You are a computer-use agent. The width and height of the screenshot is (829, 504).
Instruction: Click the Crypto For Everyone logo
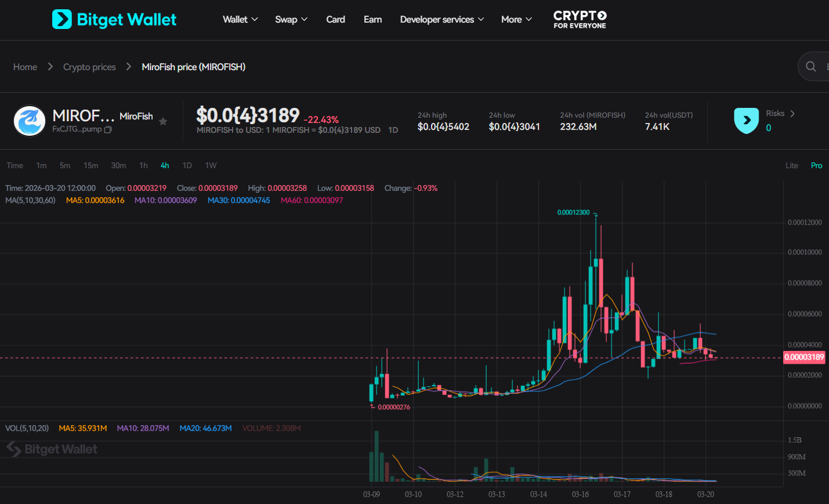(x=580, y=19)
